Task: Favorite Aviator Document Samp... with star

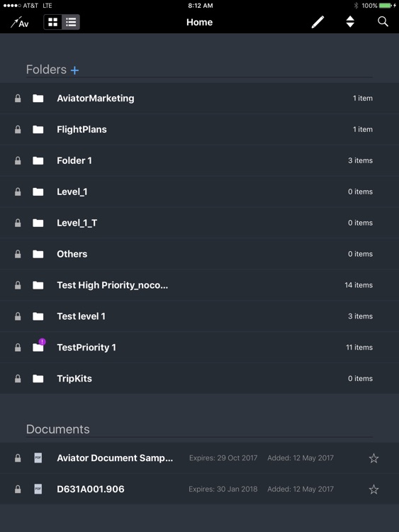Action: 373,458
